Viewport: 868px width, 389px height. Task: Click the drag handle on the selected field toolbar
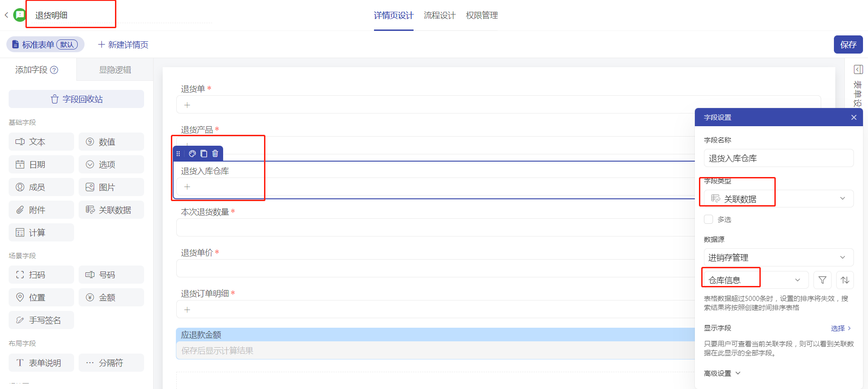[x=178, y=153]
